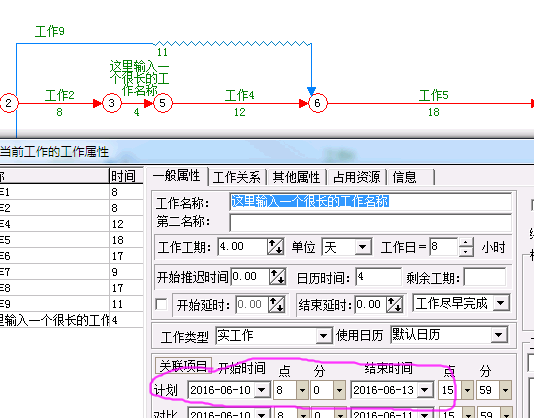The width and height of the screenshot is (534, 418).
Task: Click node 6 in the network diagram
Action: pyautogui.click(x=317, y=103)
